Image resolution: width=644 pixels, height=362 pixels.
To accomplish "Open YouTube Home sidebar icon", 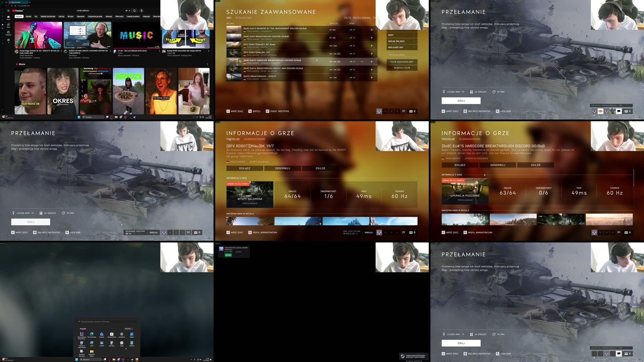I will (x=8, y=17).
